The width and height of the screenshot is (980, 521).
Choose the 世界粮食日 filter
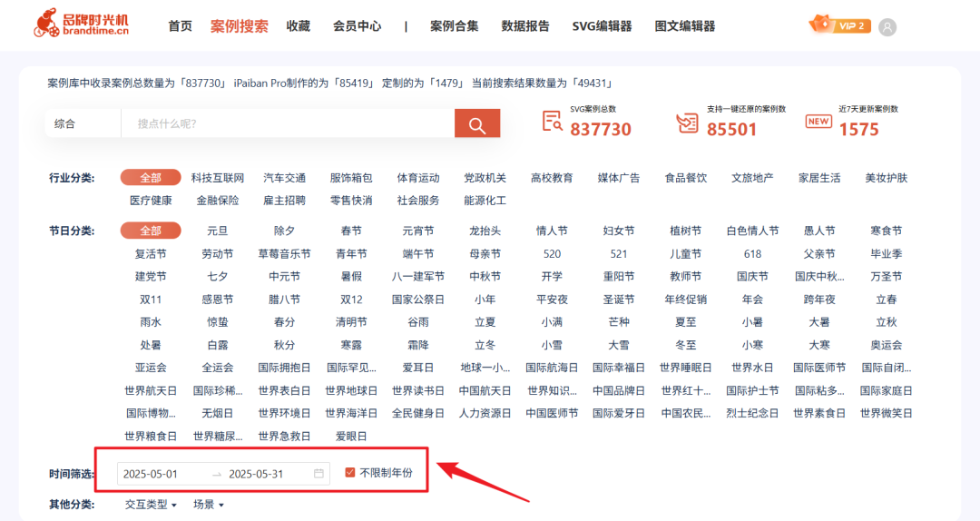pos(151,437)
